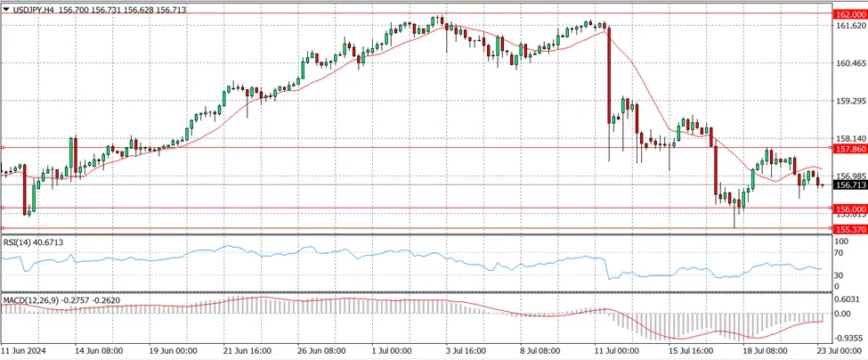Click the 159.295 price scale value
The image size is (868, 360).
848,102
